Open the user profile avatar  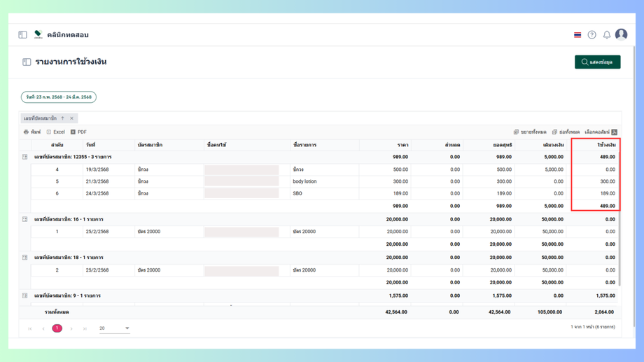pyautogui.click(x=621, y=34)
